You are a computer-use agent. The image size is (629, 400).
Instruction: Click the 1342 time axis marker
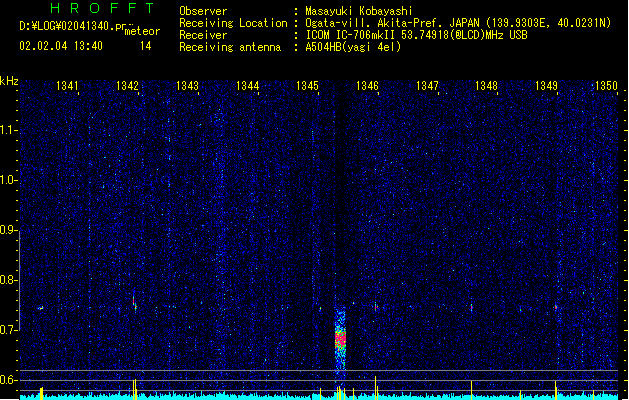pyautogui.click(x=127, y=86)
